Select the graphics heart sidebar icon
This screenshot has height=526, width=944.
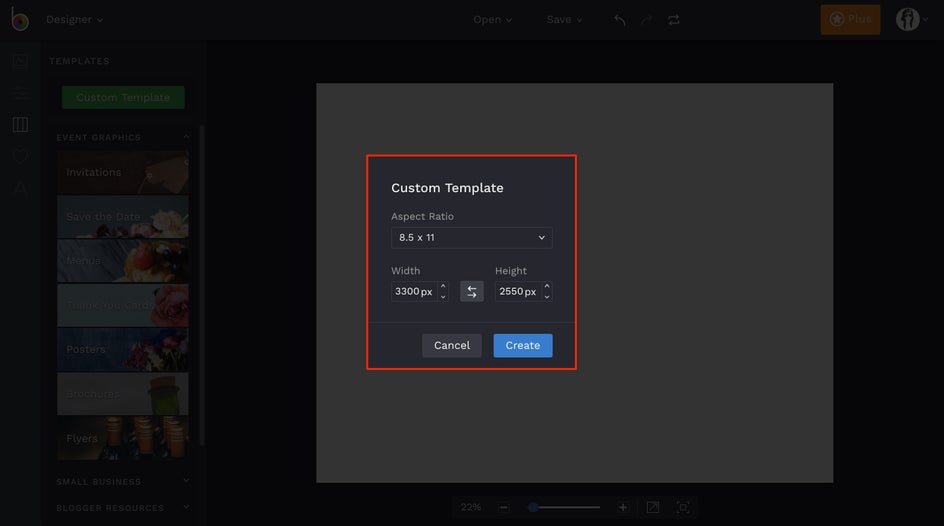coord(20,156)
